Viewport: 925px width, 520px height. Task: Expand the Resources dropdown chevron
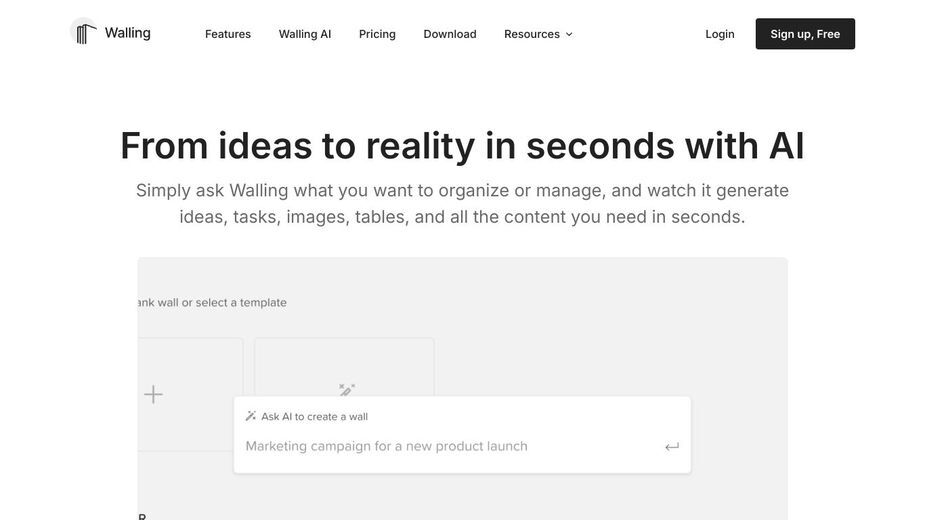pyautogui.click(x=569, y=34)
